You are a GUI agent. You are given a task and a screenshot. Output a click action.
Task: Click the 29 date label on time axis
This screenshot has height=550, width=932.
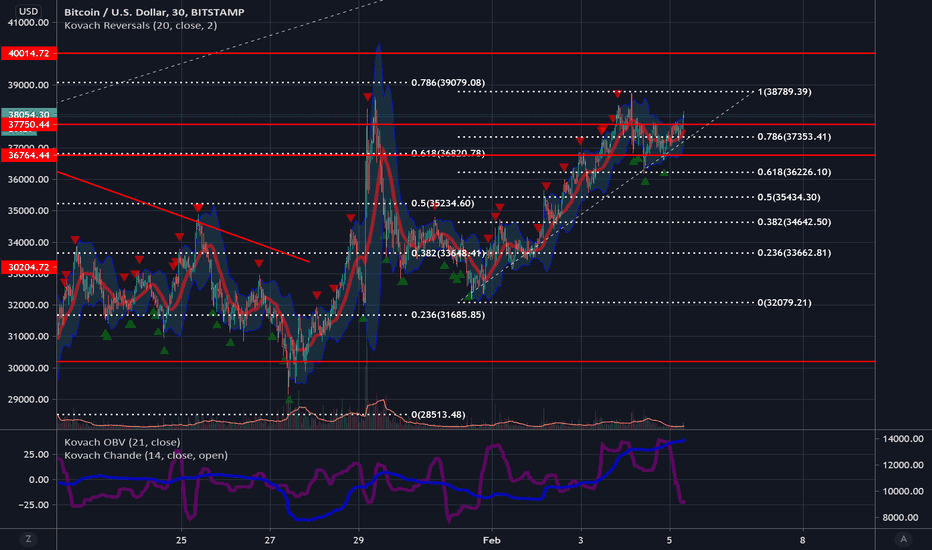tap(358, 540)
